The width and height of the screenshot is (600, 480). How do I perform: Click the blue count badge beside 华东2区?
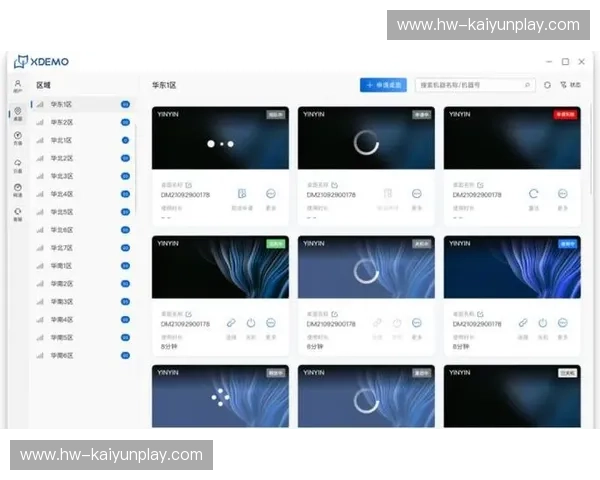point(125,122)
